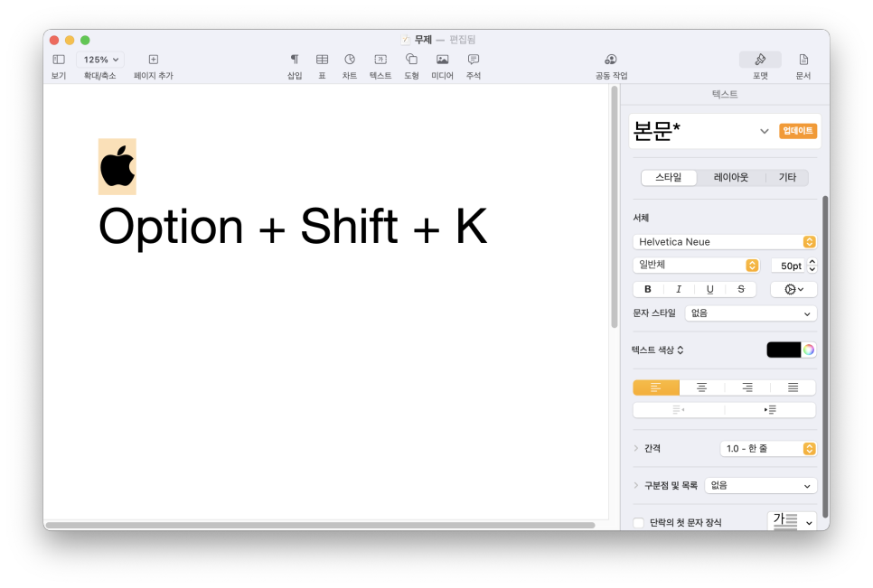Screen dimensions: 873x588
Task: Open the black text color swatch
Action: 784,350
